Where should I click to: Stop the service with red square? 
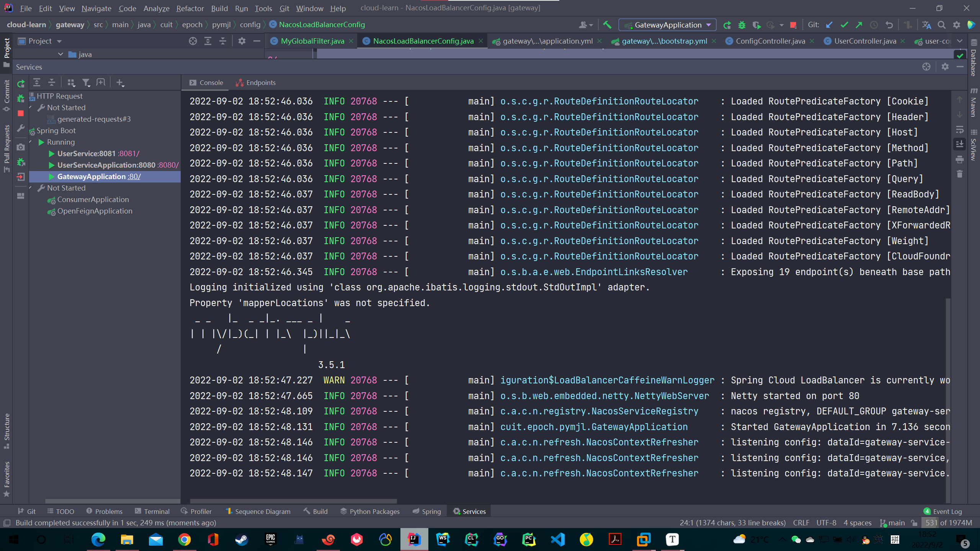tap(21, 113)
